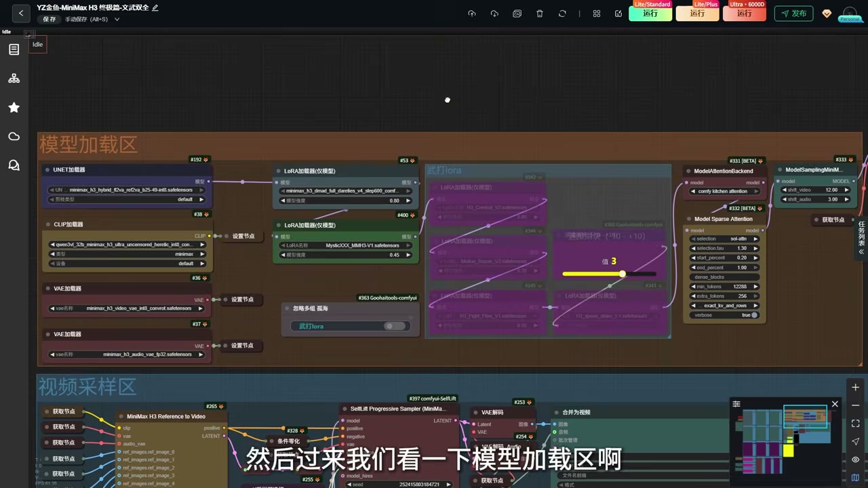868x488 pixels.
Task: Click the refresh icon in top toolbar
Action: pos(562,14)
